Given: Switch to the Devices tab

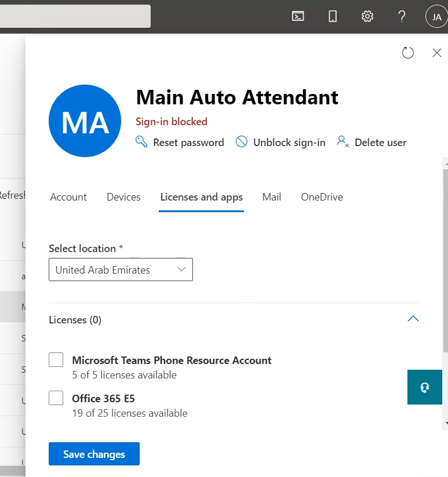Looking at the screenshot, I should 123,197.
